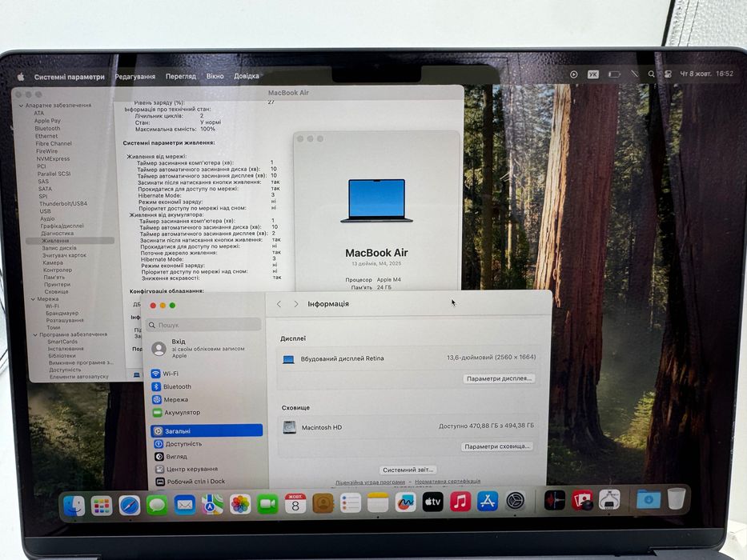Image resolution: width=747 pixels, height=560 pixels.
Task: Launch Safari from the Dock
Action: pyautogui.click(x=129, y=506)
